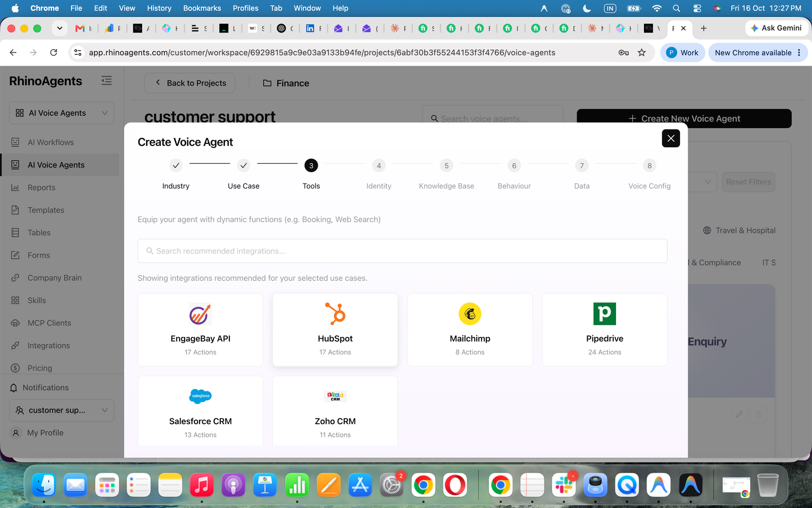This screenshot has width=812, height=508.
Task: Choose the Mailchimp integration
Action: [x=470, y=330]
